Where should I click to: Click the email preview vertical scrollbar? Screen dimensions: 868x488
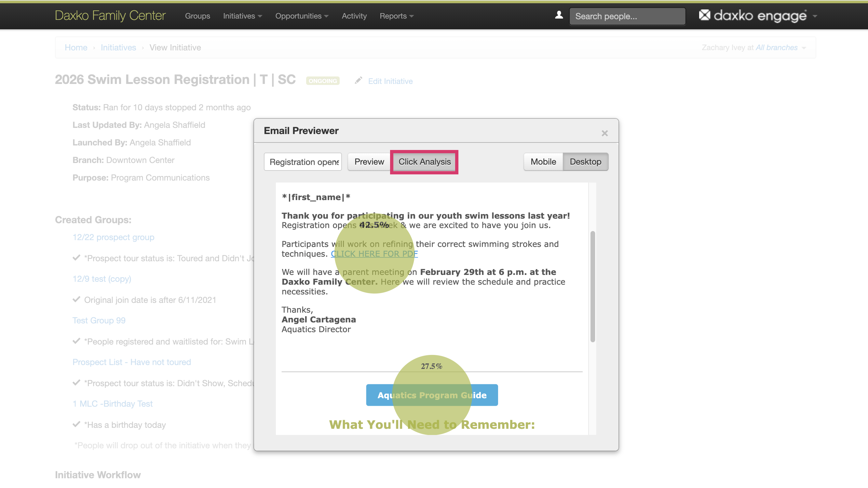pos(592,287)
